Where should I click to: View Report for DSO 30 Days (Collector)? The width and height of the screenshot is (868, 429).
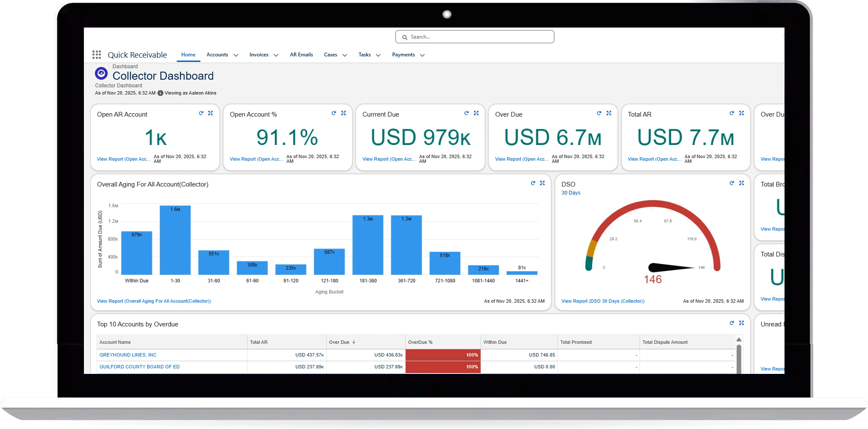[x=603, y=301]
